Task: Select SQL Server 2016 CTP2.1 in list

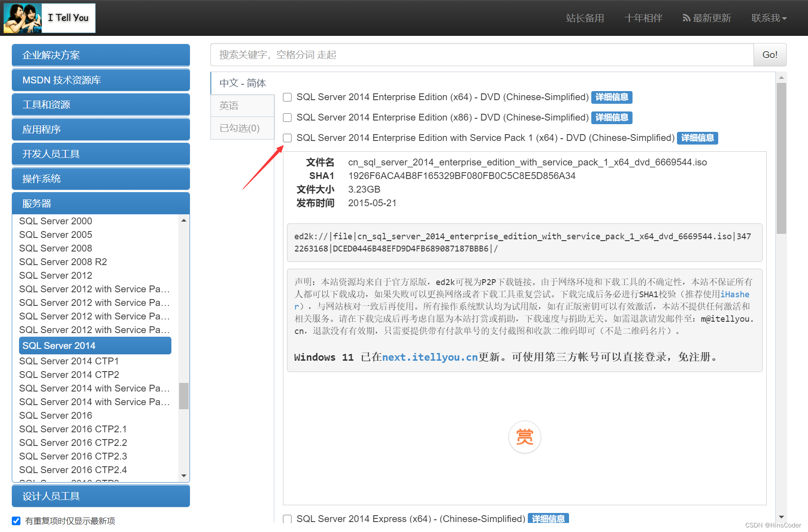Action: [x=73, y=429]
